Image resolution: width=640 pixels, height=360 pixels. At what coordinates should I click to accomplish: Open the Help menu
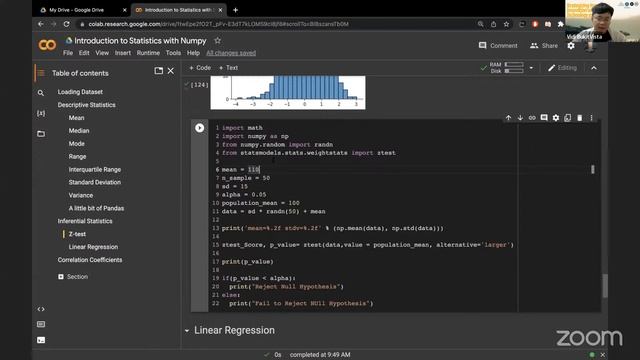pos(193,53)
